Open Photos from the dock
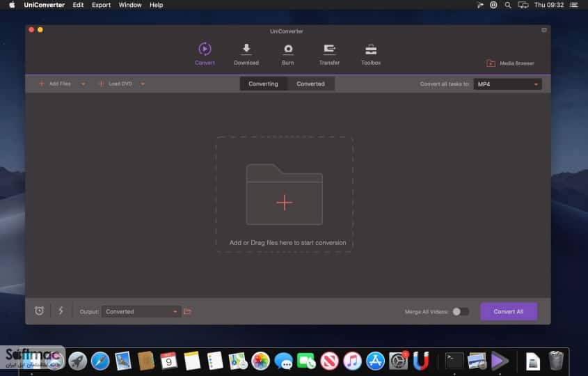 pos(261,361)
